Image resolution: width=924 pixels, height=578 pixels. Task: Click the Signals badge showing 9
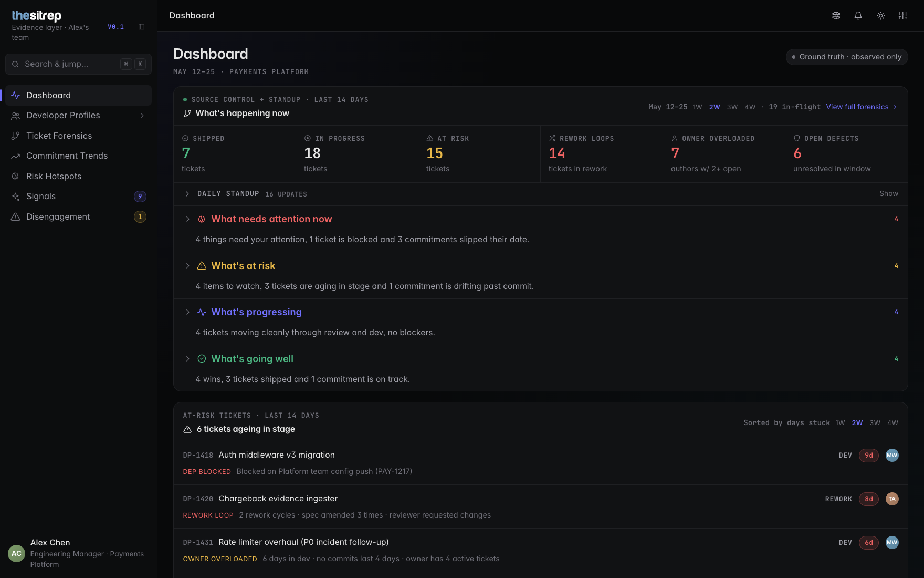coord(140,197)
